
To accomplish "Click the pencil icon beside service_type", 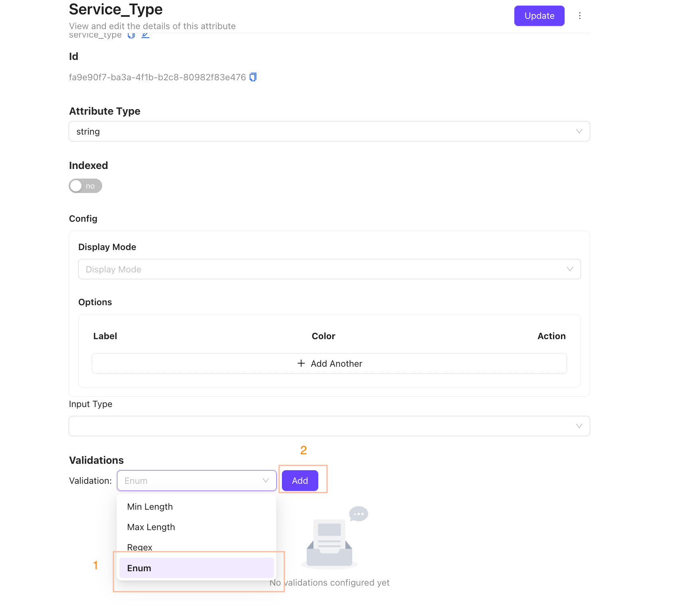I will [x=145, y=36].
